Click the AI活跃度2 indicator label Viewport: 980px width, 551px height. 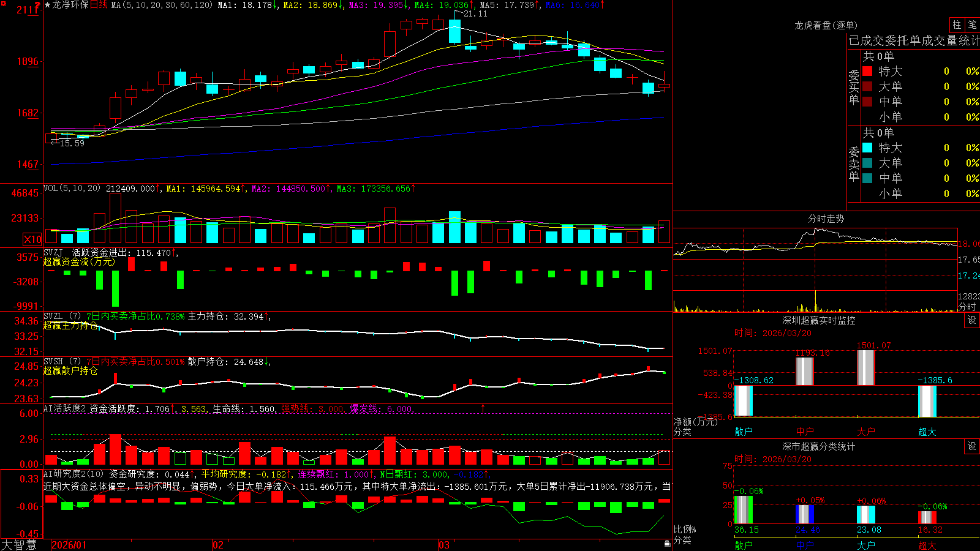(x=65, y=408)
